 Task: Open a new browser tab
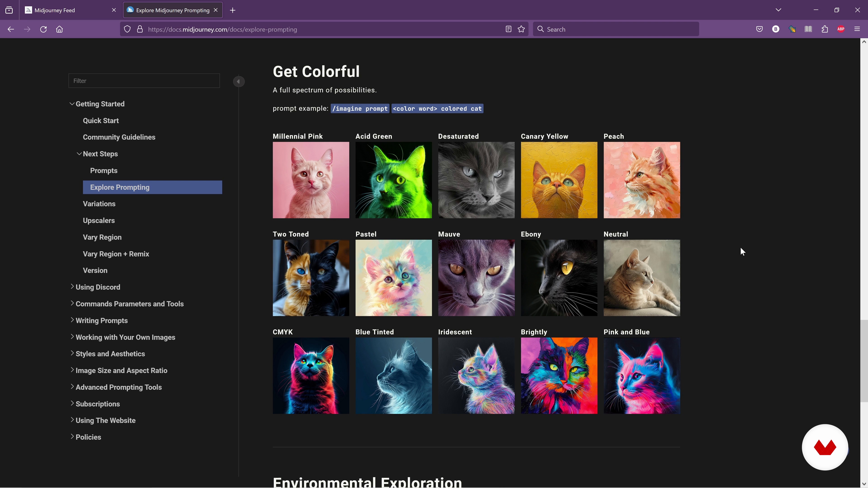pyautogui.click(x=233, y=10)
